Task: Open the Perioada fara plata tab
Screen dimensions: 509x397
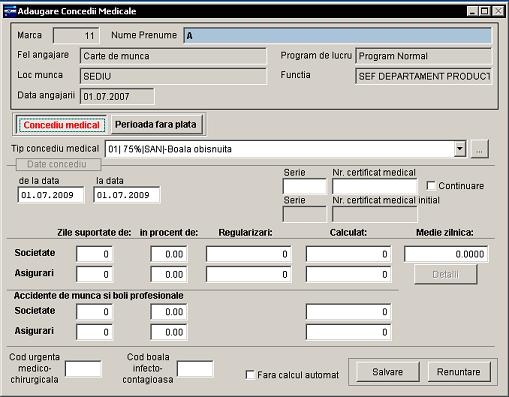Action: (x=156, y=125)
